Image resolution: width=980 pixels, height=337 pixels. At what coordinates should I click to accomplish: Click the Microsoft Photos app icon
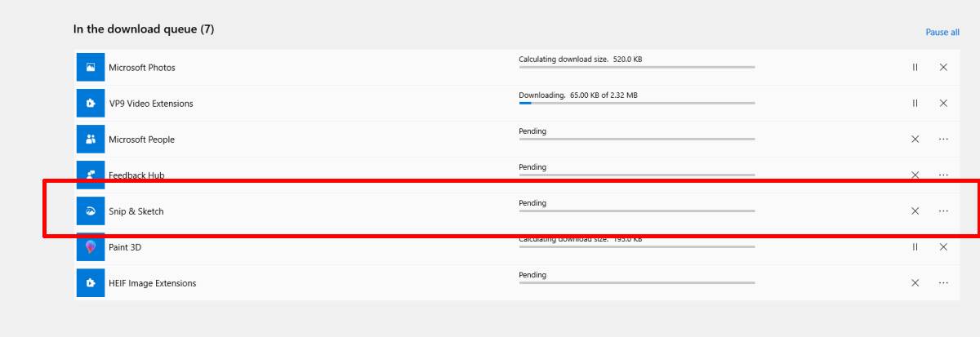click(91, 67)
